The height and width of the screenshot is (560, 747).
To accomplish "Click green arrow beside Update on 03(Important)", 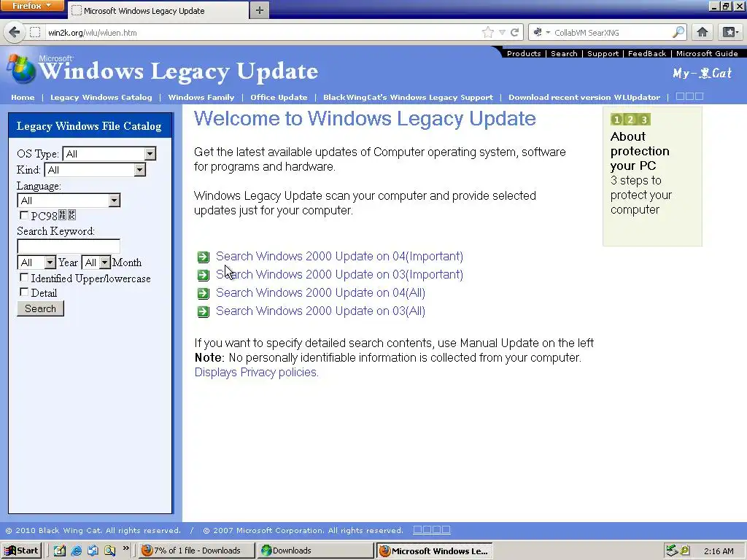I will click(204, 275).
